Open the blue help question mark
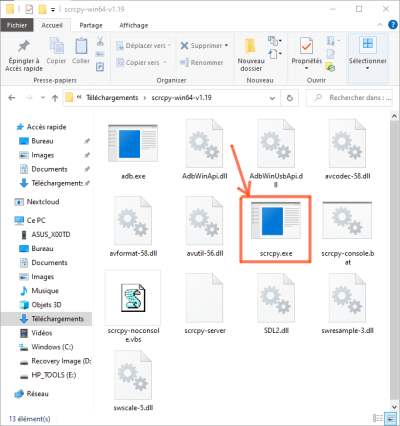The height and width of the screenshot is (426, 400). click(393, 25)
